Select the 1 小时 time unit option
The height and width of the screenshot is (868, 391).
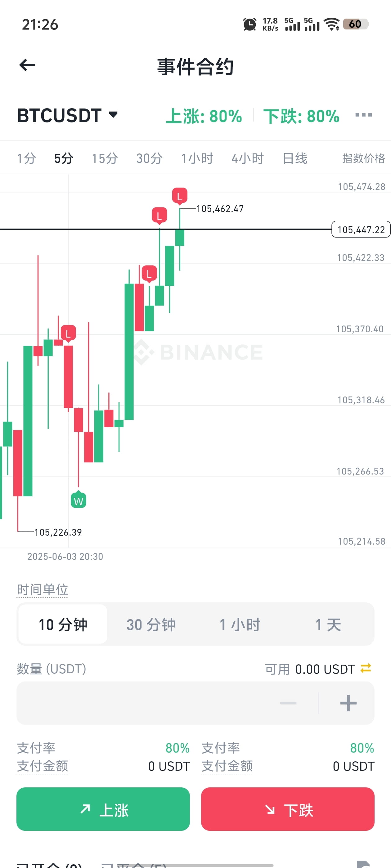point(240,624)
